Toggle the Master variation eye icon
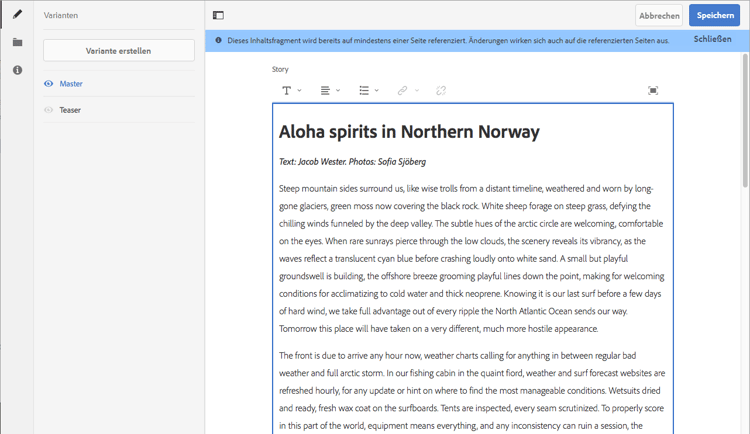 click(x=48, y=84)
